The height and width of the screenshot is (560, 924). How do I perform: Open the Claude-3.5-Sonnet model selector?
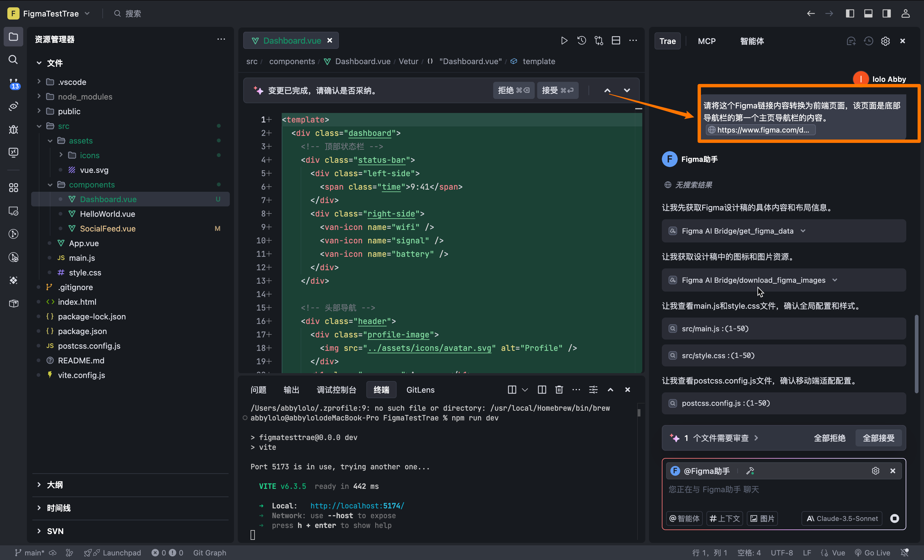[x=842, y=518]
